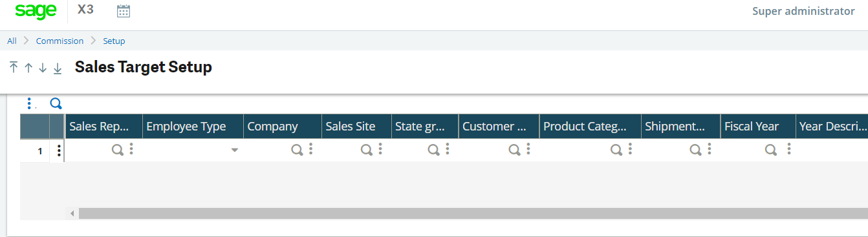Image resolution: width=868 pixels, height=237 pixels.
Task: Go to next record arrow
Action: tap(43, 68)
